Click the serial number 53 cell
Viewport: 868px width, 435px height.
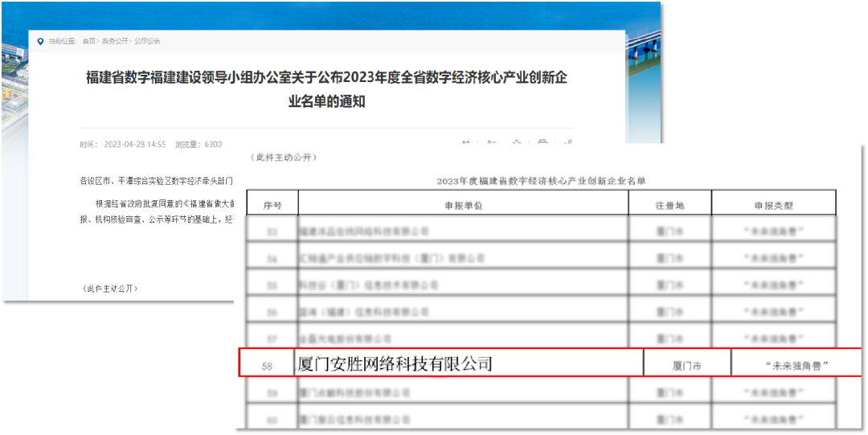[272, 232]
